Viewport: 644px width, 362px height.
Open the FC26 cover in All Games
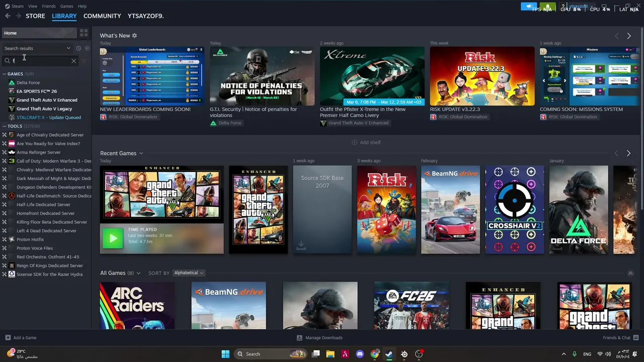point(412,306)
